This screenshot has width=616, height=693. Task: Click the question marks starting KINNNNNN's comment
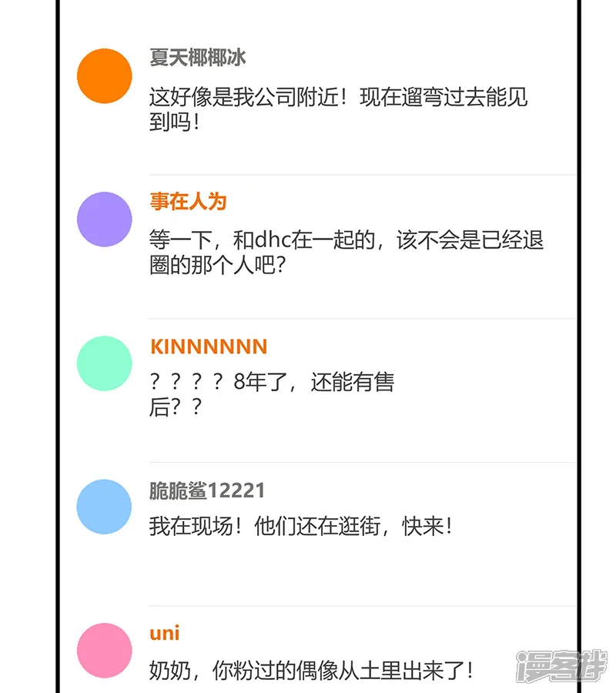[x=186, y=383]
